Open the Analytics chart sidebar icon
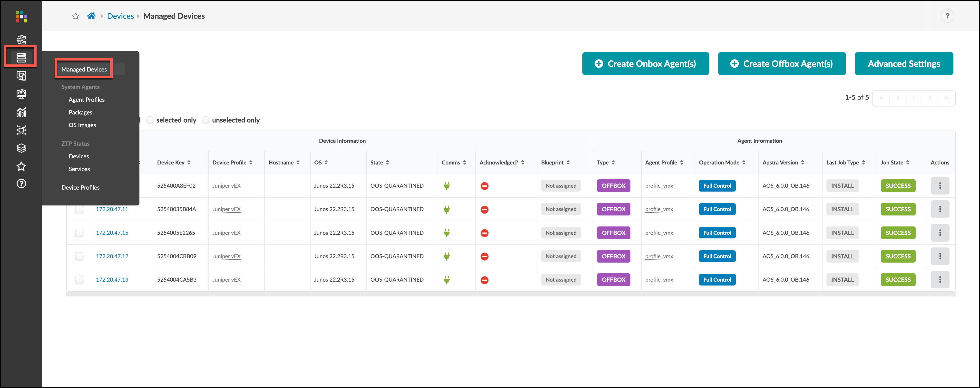 click(x=21, y=112)
